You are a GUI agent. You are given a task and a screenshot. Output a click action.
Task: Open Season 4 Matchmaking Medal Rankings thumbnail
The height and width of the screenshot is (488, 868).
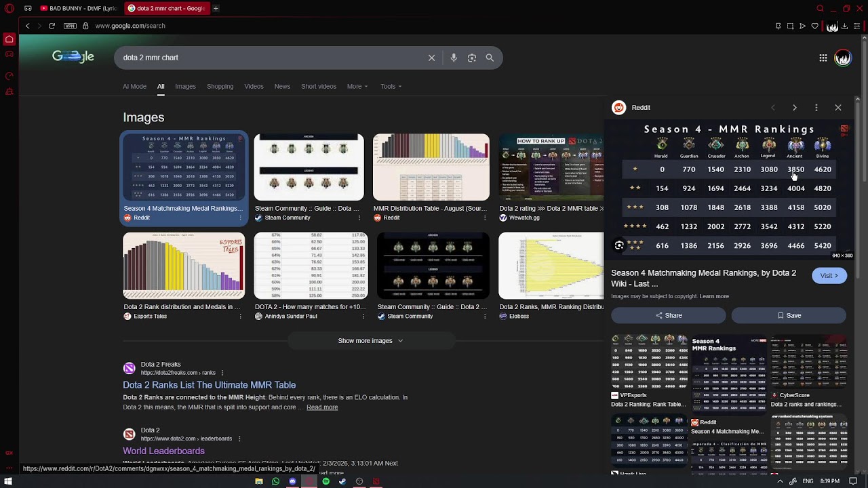(184, 167)
